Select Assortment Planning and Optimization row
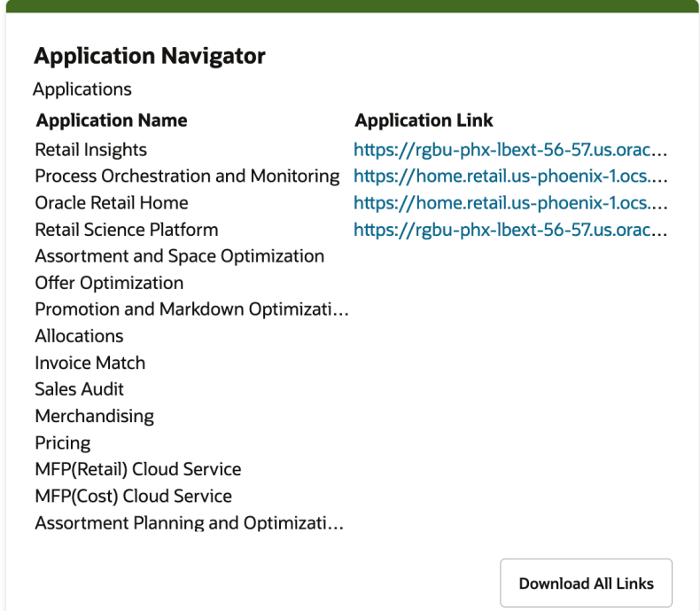The height and width of the screenshot is (611, 700). [x=190, y=522]
